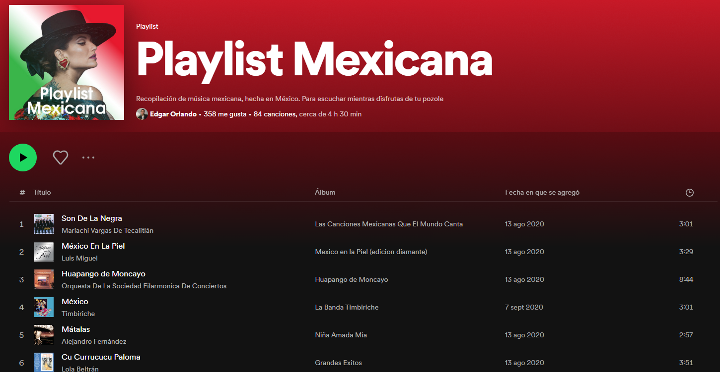
Task: Click Son De La Negra album thumbnail
Action: point(44,224)
